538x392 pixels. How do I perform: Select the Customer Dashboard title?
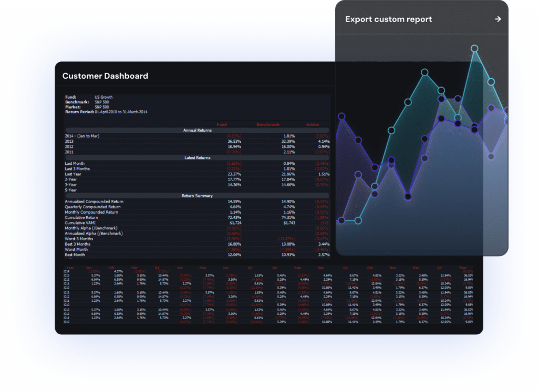105,76
